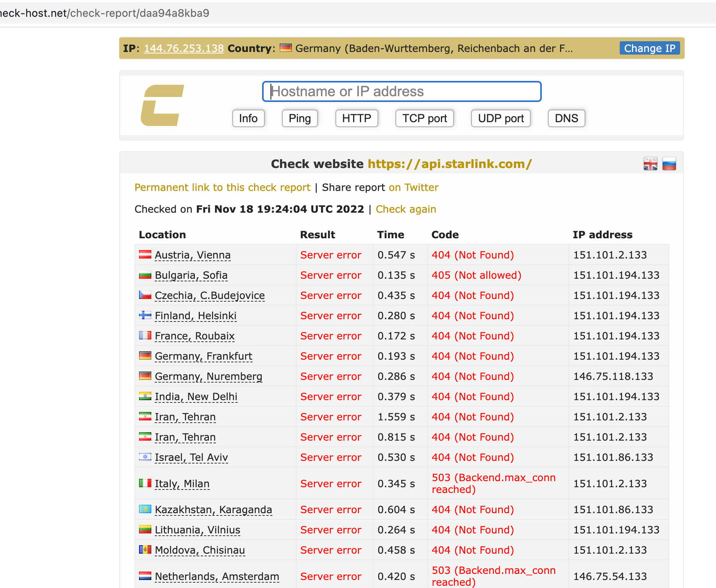
Task: Open the Moldova, Chisinau location
Action: click(200, 550)
